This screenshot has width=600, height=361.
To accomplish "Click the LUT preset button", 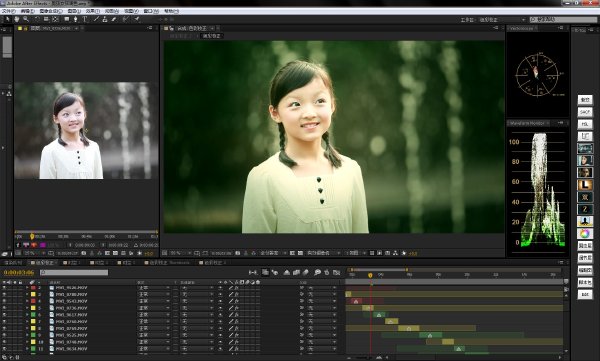I will 585,136.
